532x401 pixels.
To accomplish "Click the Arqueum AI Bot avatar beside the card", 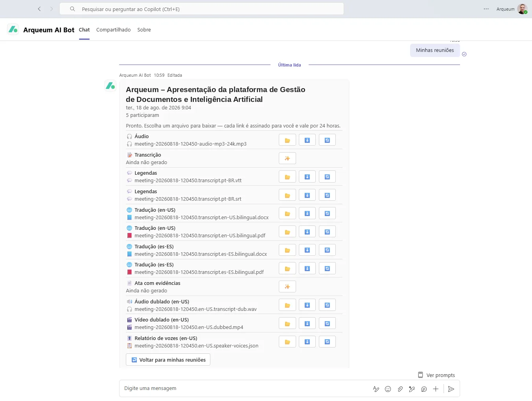I will pyautogui.click(x=110, y=85).
